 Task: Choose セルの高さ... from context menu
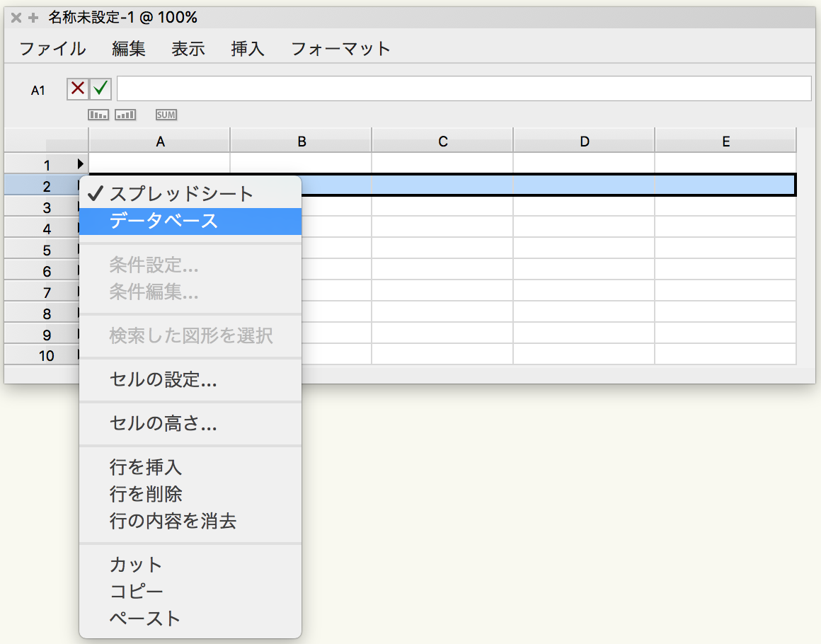pyautogui.click(x=163, y=425)
